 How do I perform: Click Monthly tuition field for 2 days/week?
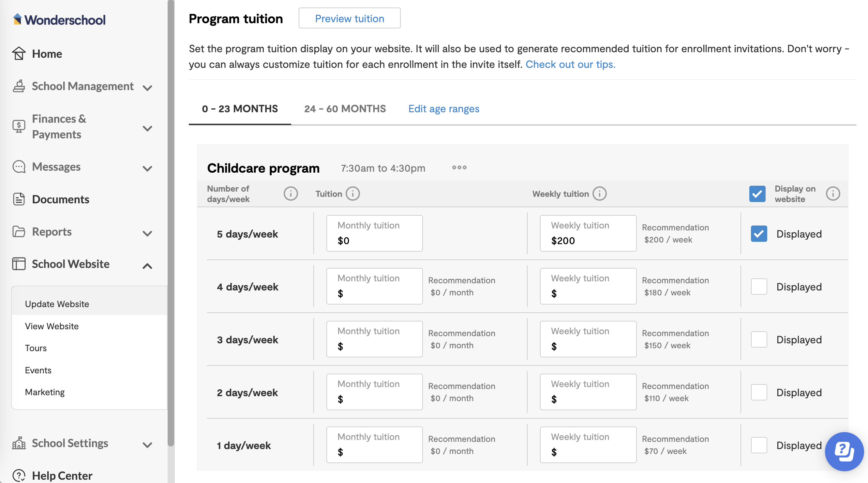(x=374, y=392)
